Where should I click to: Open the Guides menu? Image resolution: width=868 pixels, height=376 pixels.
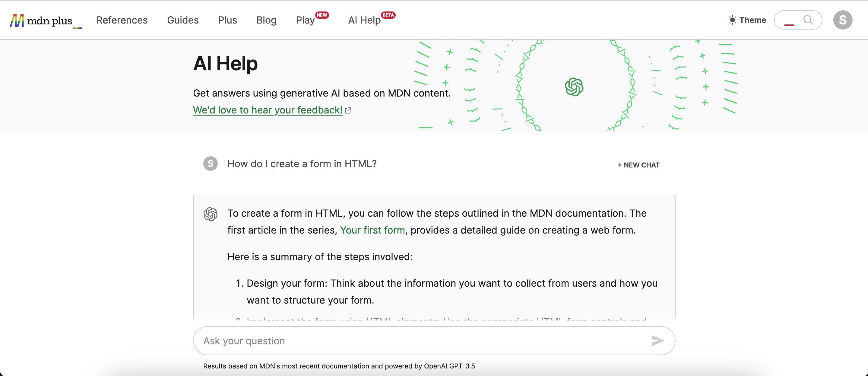point(183,20)
